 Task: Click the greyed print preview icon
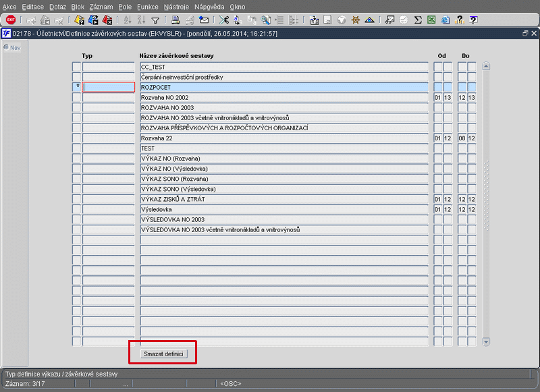[x=190, y=20]
